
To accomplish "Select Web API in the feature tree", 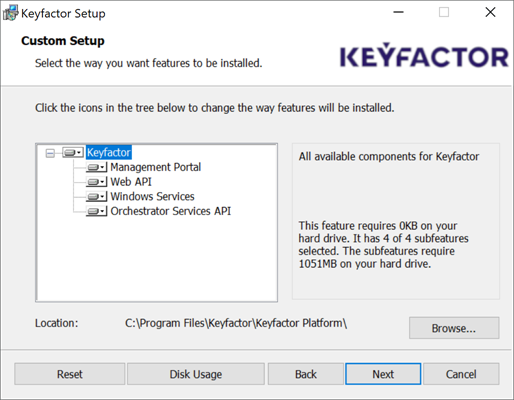I will [x=131, y=182].
